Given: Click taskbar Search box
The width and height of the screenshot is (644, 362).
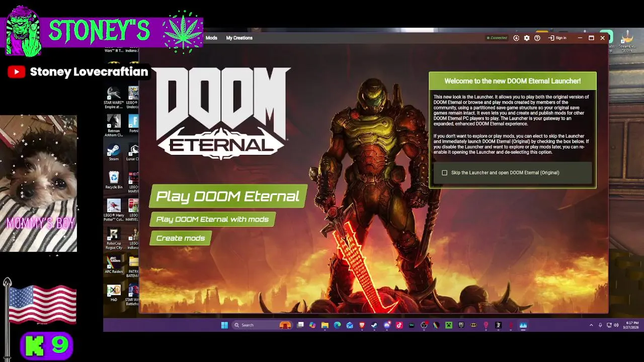Looking at the screenshot, I should tap(262, 325).
